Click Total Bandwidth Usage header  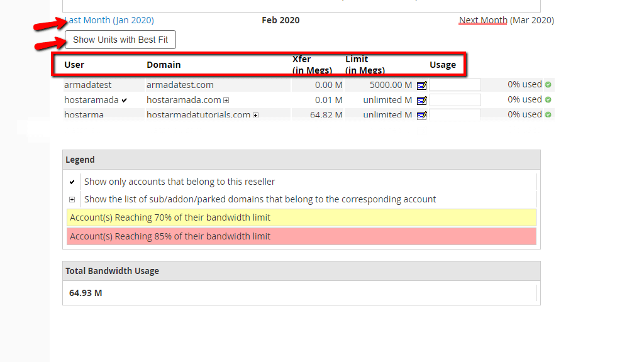tap(112, 271)
